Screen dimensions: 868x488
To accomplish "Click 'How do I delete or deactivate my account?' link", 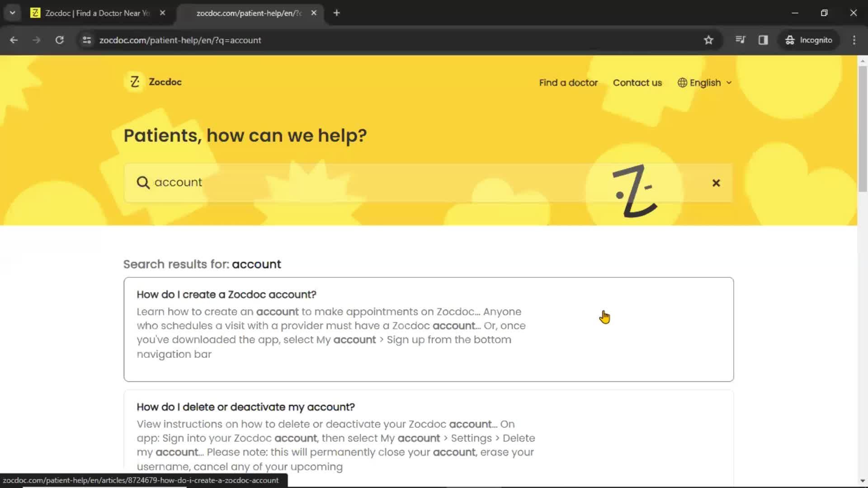I will click(245, 407).
